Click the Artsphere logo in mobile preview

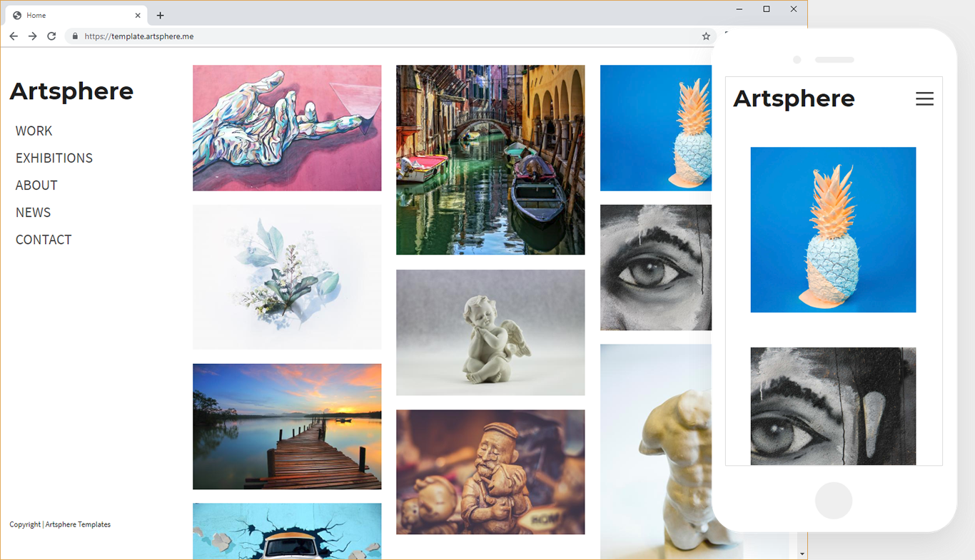point(794,98)
